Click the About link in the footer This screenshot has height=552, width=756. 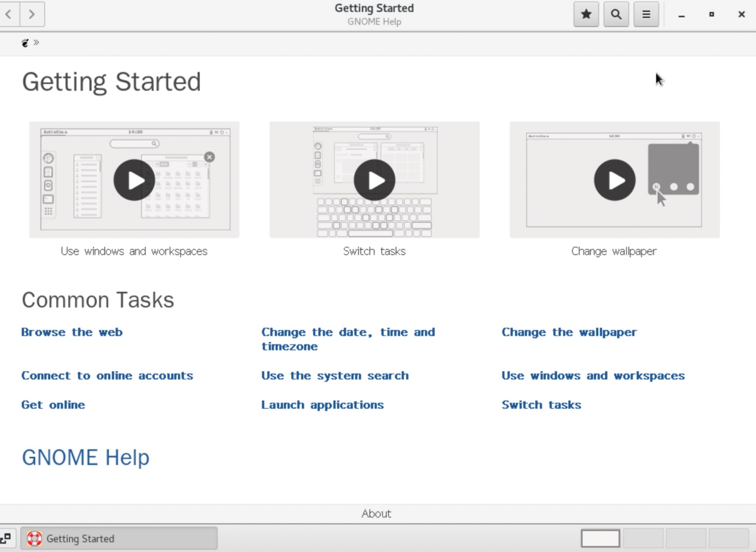(376, 513)
